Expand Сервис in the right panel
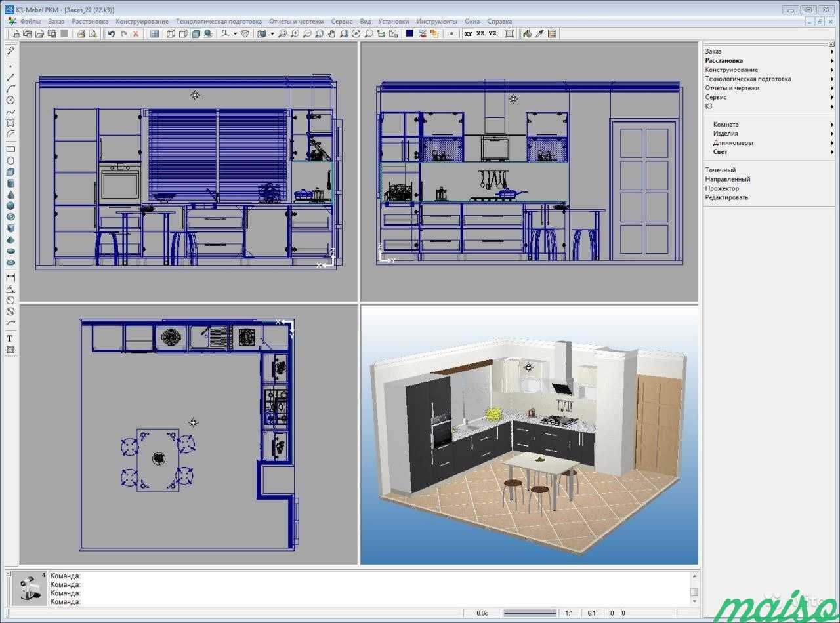 (x=769, y=97)
